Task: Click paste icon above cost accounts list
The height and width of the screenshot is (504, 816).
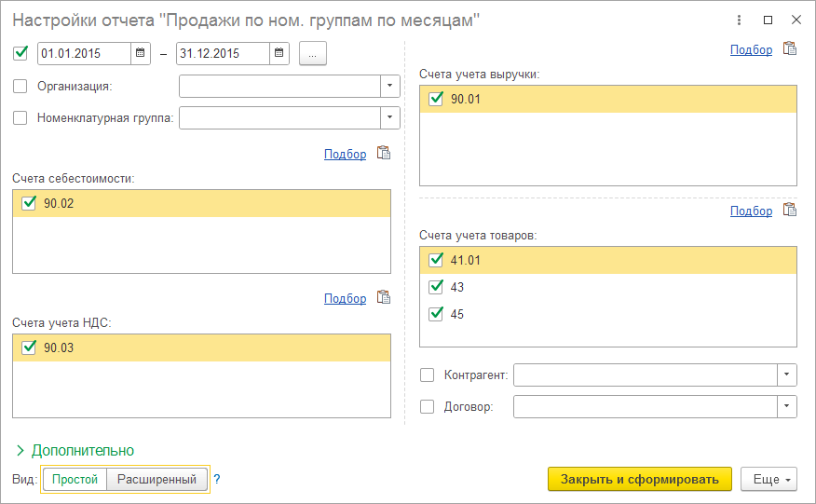Action: click(383, 154)
